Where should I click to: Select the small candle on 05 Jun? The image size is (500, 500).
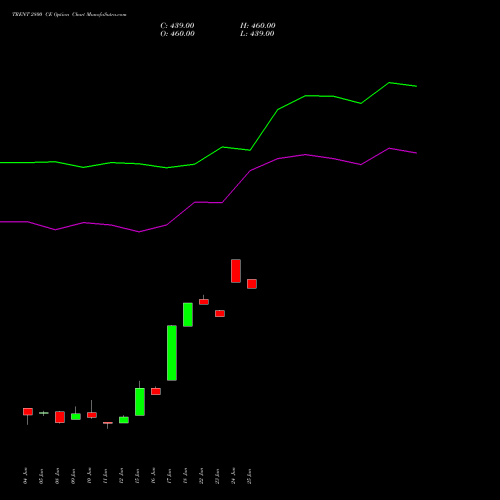pyautogui.click(x=44, y=413)
